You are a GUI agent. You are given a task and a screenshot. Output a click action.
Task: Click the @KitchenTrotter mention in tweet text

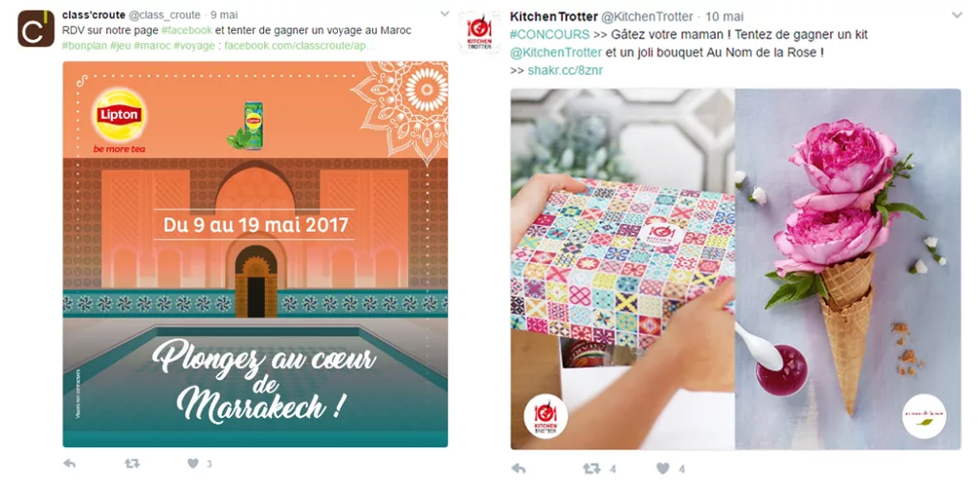click(x=556, y=53)
